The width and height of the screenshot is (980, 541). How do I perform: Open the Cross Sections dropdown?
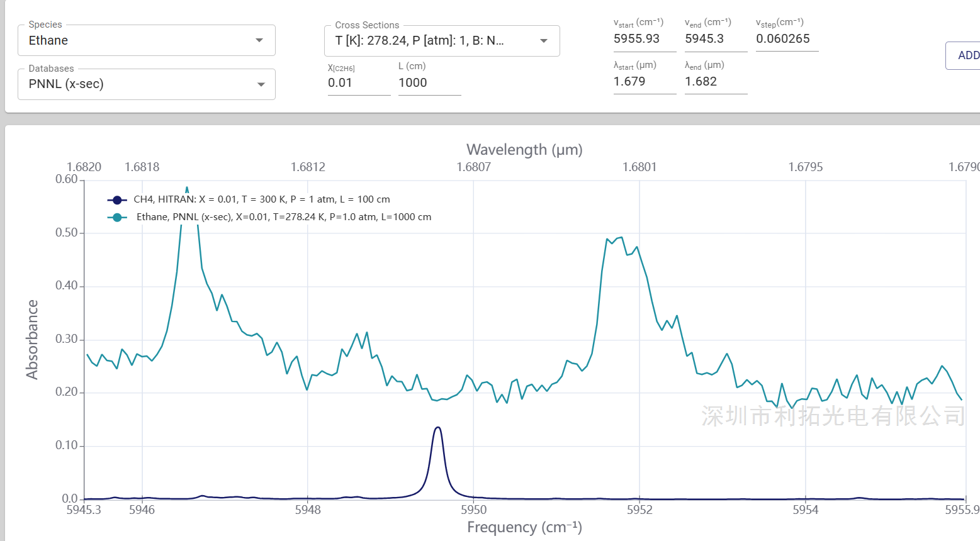click(x=442, y=41)
